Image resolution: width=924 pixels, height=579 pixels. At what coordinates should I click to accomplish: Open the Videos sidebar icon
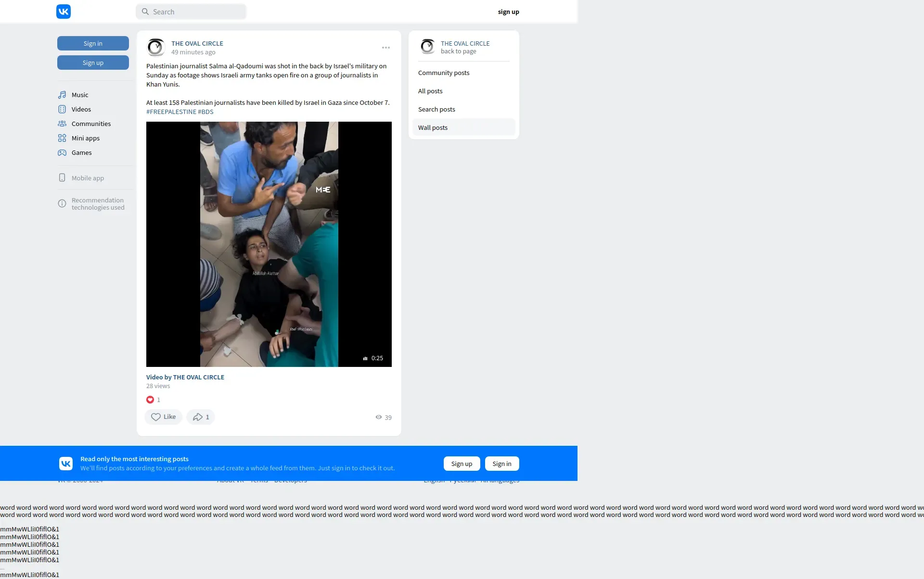(x=62, y=109)
